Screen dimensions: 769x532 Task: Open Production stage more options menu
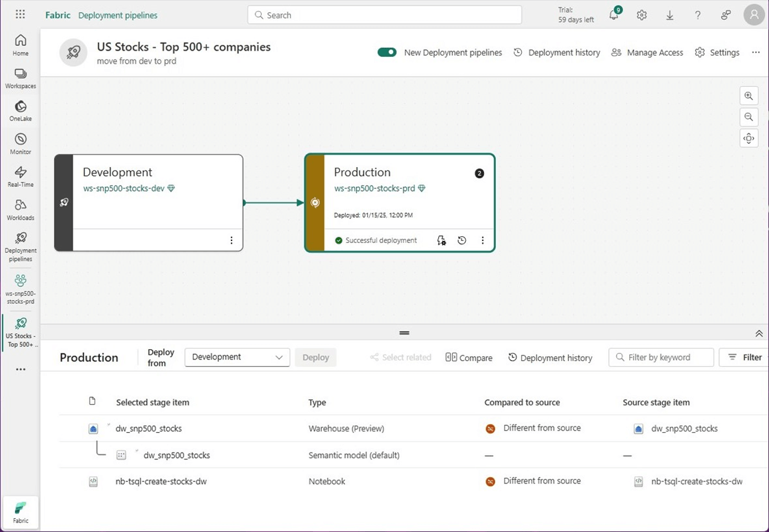(483, 240)
